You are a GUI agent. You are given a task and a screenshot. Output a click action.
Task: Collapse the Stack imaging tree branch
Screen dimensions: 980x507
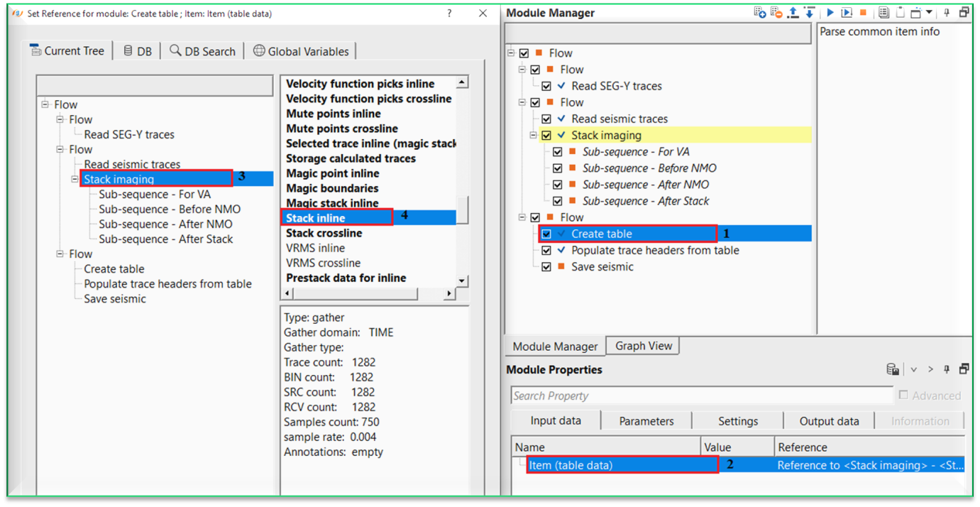[534, 135]
